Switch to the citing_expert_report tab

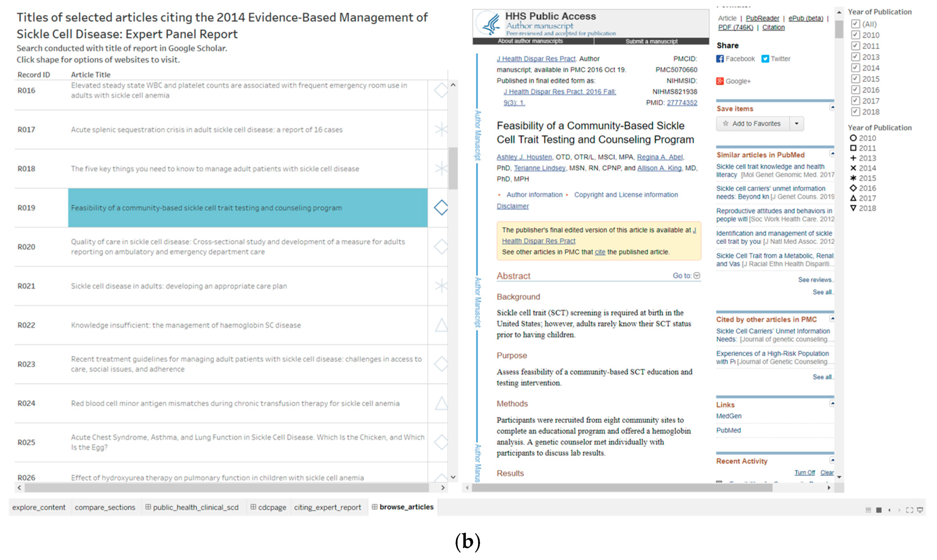327,507
